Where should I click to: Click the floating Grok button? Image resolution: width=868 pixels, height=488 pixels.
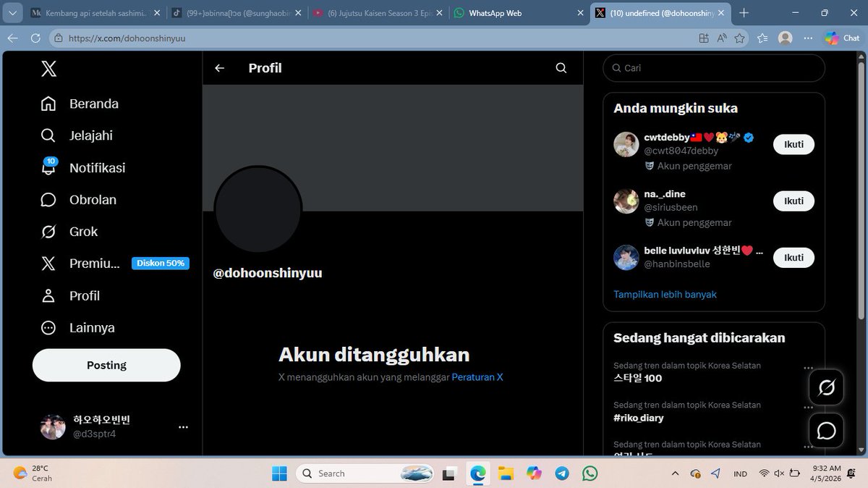pos(826,388)
